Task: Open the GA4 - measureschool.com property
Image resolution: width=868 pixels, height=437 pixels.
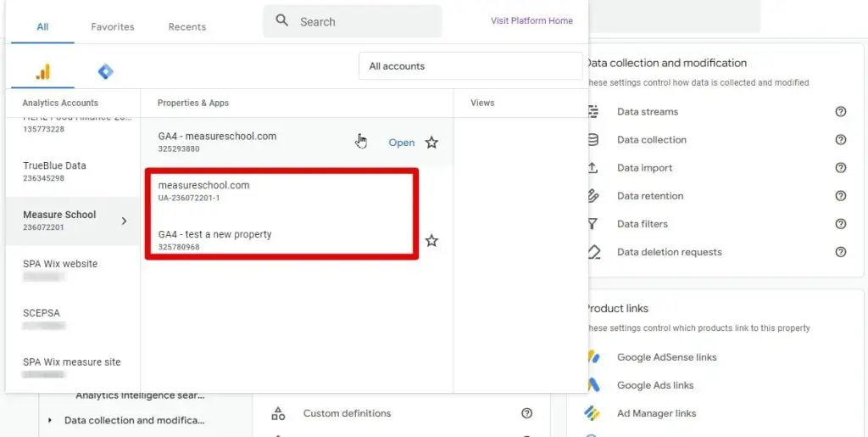Action: [x=401, y=143]
